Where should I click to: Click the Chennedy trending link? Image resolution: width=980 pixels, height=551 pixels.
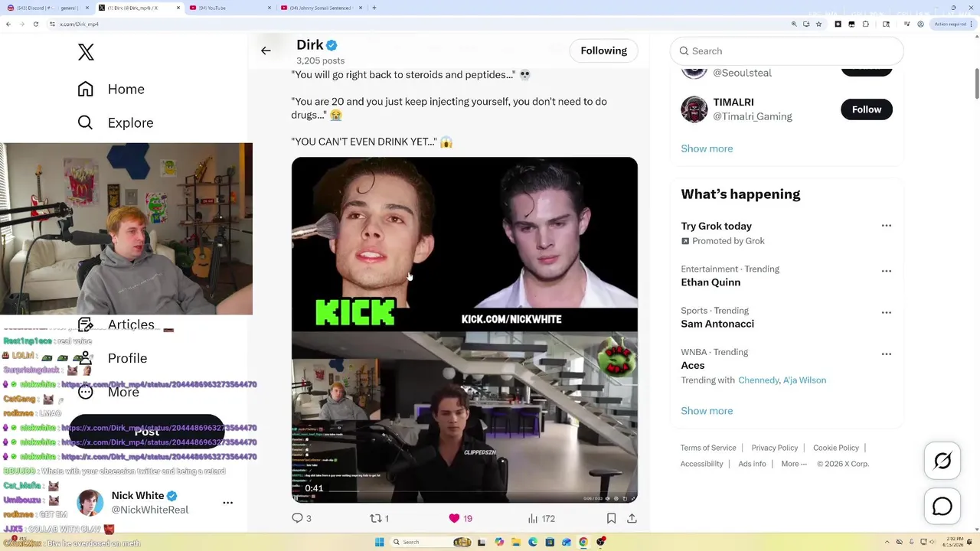pyautogui.click(x=758, y=380)
